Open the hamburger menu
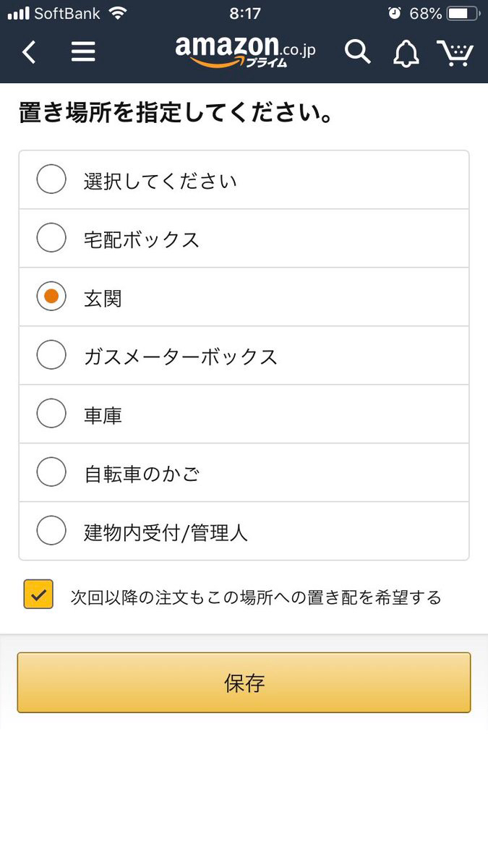 (83, 52)
